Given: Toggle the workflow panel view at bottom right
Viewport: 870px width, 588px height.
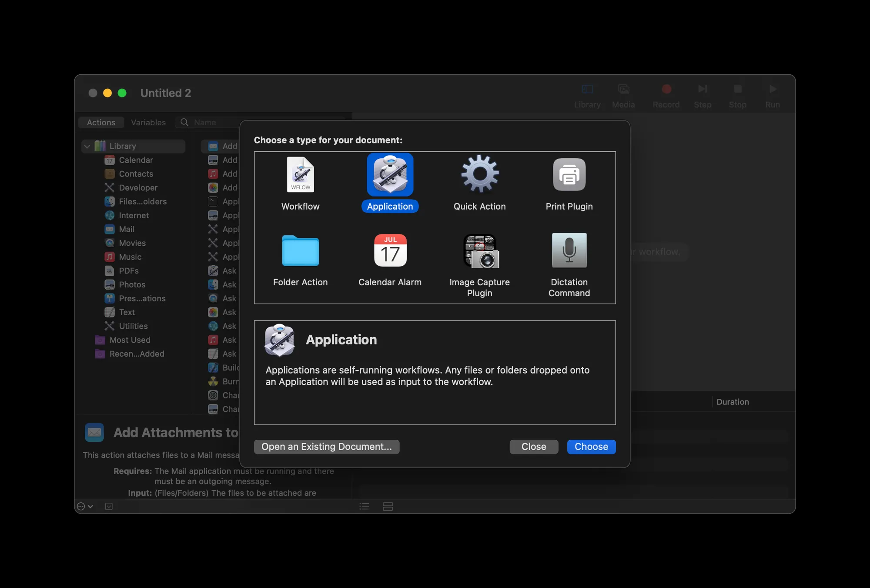Looking at the screenshot, I should pos(388,506).
